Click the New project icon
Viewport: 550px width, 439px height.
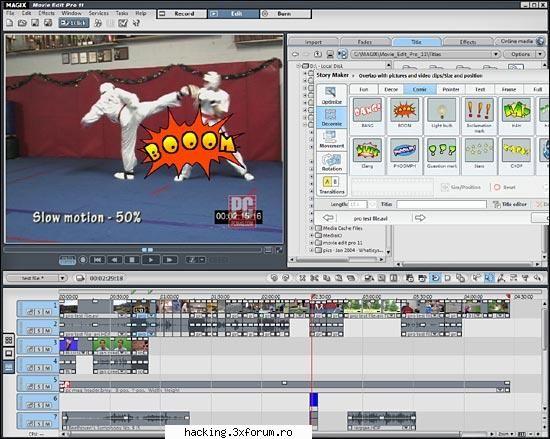tap(10, 23)
